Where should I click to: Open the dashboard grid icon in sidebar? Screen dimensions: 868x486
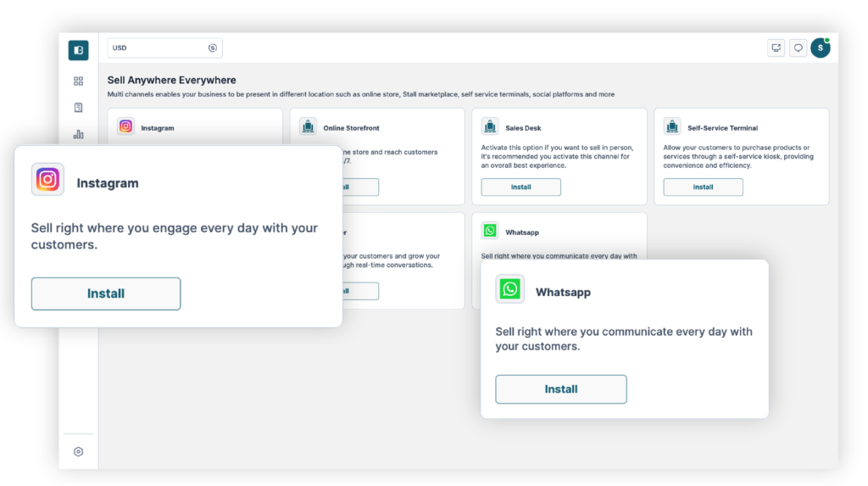click(x=78, y=81)
